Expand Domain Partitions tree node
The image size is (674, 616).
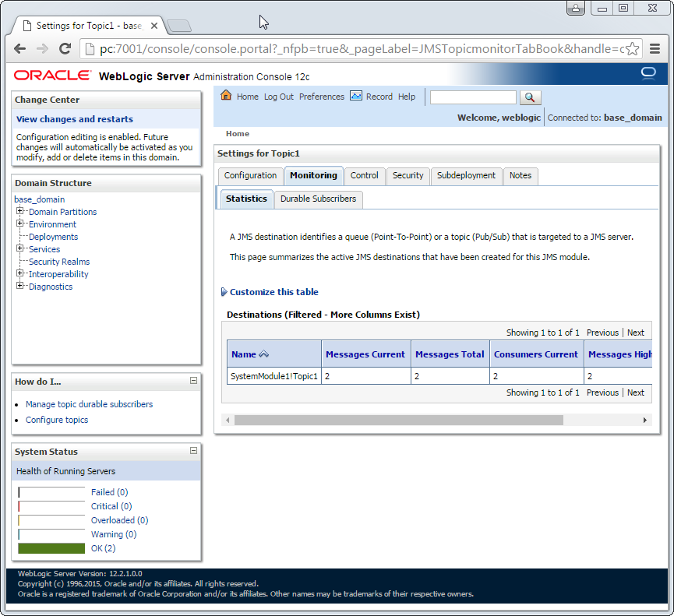point(19,211)
